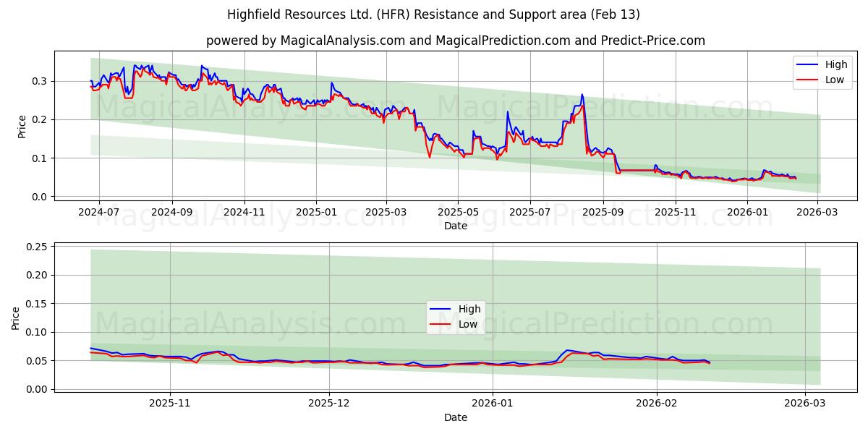Viewport: 868px width, 434px height.
Task: Select the '0.15' y-axis tick in bottom chart
Action: (x=36, y=304)
